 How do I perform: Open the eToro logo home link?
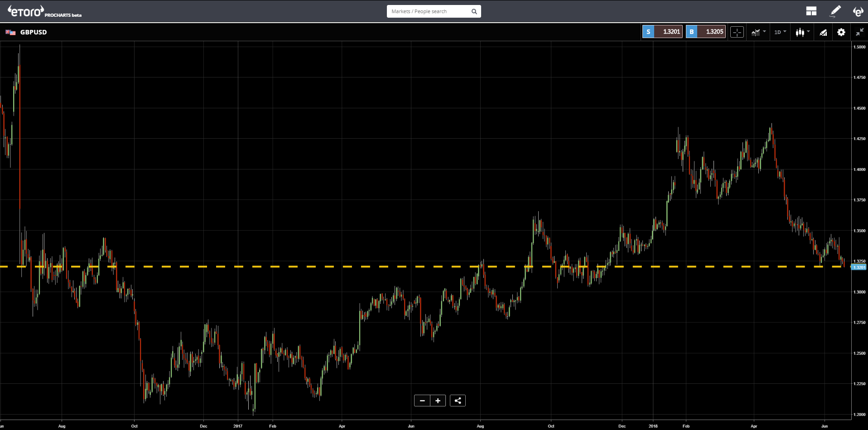pyautogui.click(x=26, y=11)
